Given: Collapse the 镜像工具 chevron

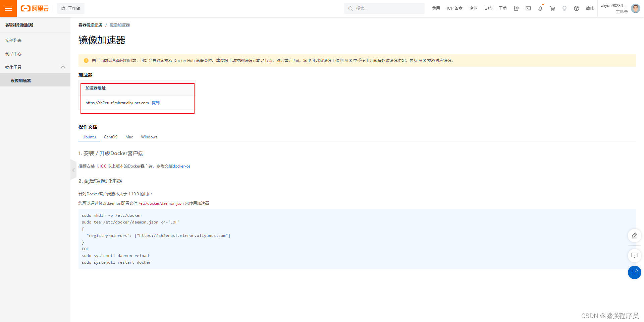Looking at the screenshot, I should 63,67.
